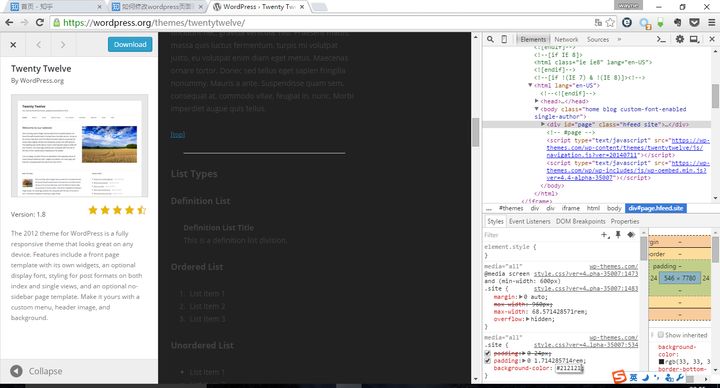Image resolution: width=720 pixels, height=388 pixels.
Task: Toggle device mode phone icon in DevTools
Action: (504, 39)
